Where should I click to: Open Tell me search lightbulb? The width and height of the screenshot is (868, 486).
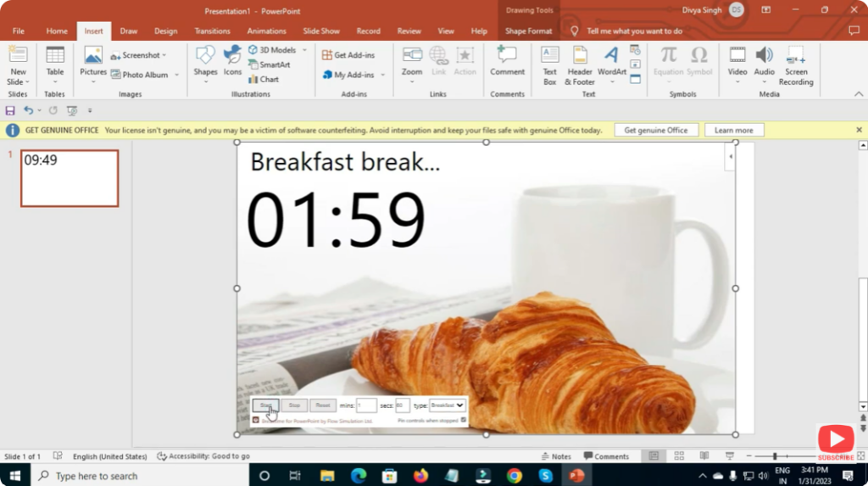(575, 31)
